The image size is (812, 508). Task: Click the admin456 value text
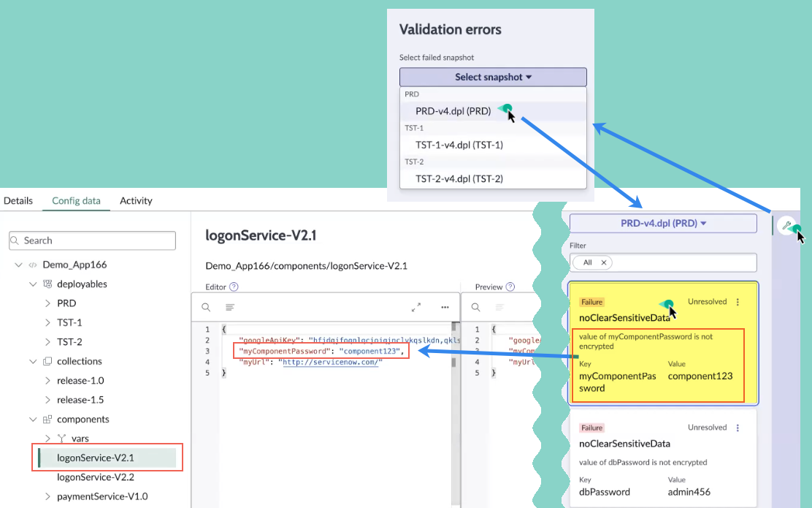(689, 492)
